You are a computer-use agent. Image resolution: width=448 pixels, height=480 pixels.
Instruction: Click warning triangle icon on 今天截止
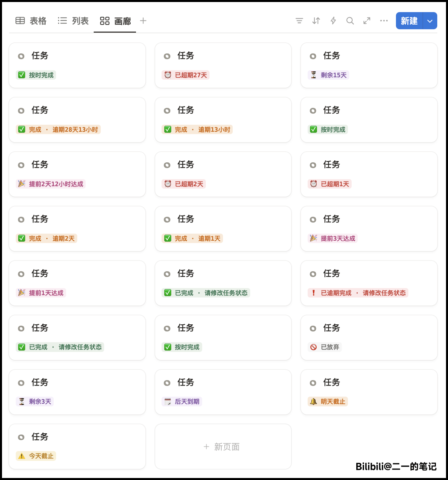(x=21, y=456)
